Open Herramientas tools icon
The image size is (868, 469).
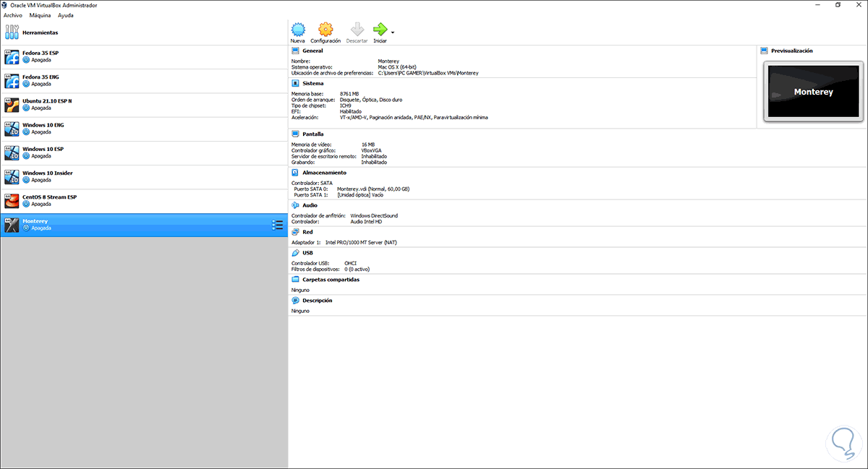coord(12,33)
